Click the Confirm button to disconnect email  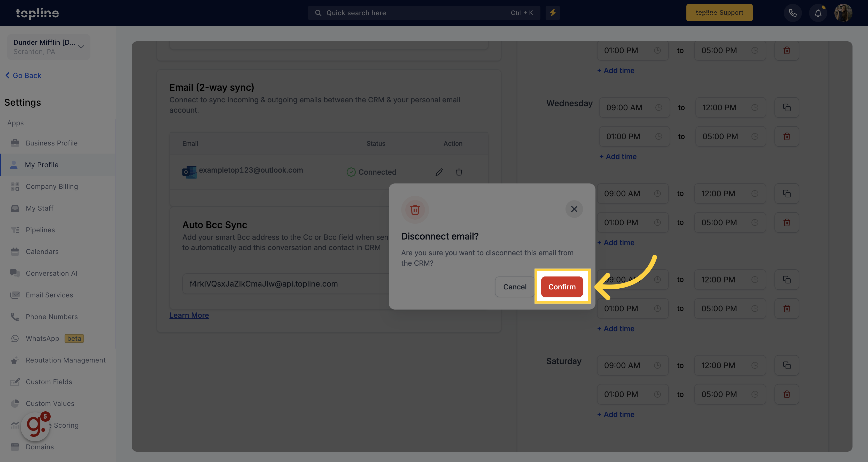[561, 286]
